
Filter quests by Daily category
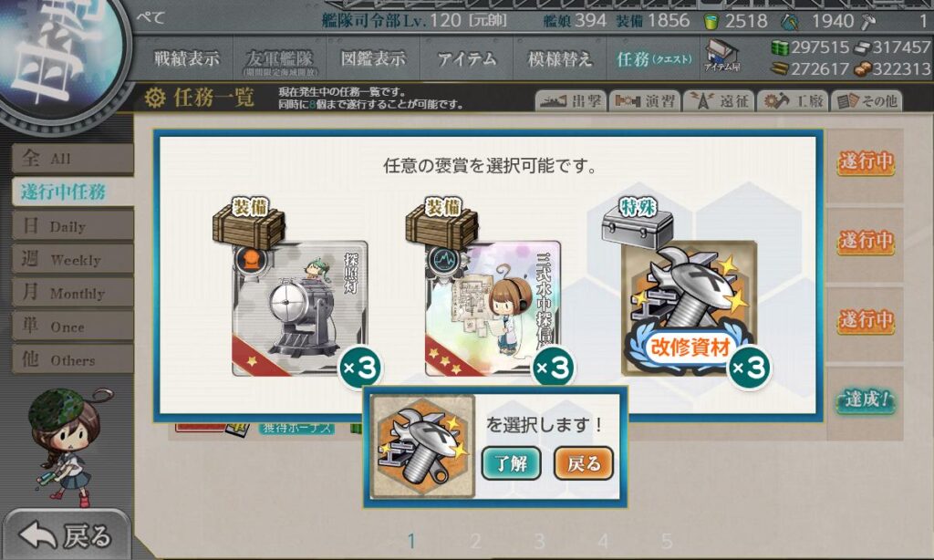coord(73,226)
